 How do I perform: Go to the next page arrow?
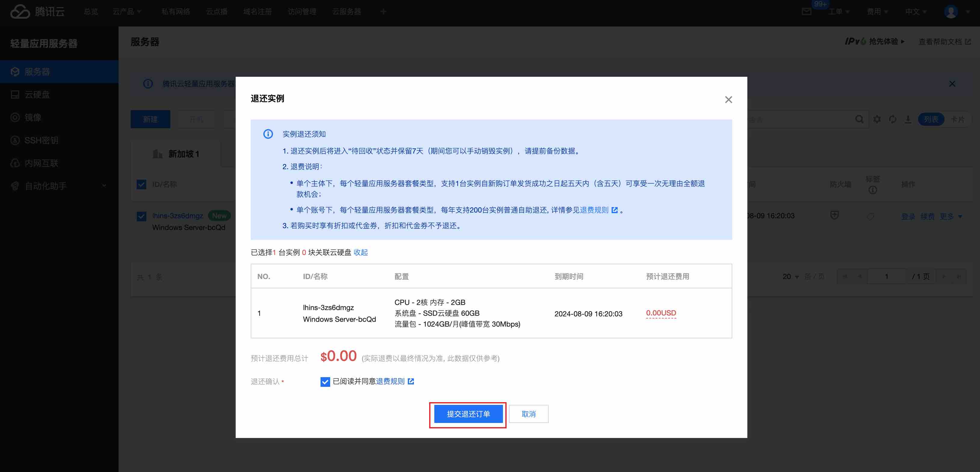point(944,277)
